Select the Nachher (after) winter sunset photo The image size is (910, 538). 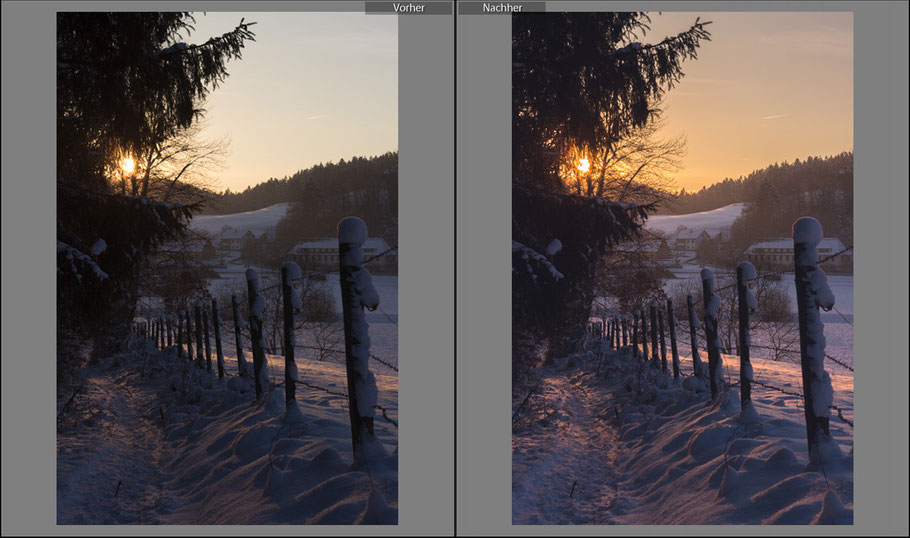coord(682,268)
